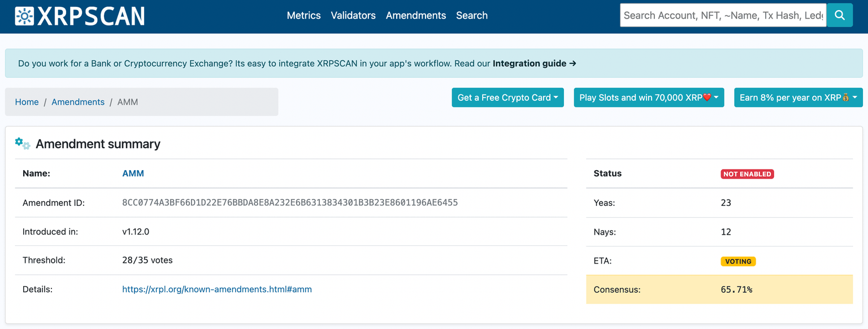The image size is (868, 329).
Task: Open Amendments from the top navigation bar
Action: click(416, 15)
